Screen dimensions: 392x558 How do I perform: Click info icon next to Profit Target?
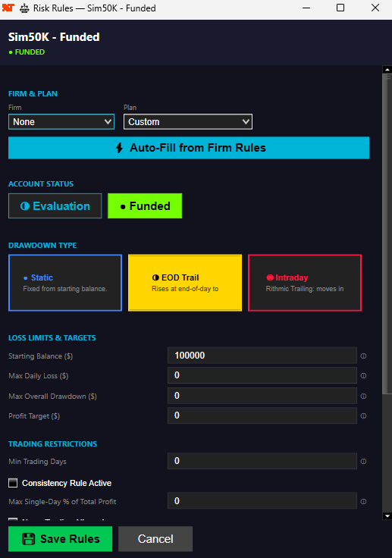363,416
